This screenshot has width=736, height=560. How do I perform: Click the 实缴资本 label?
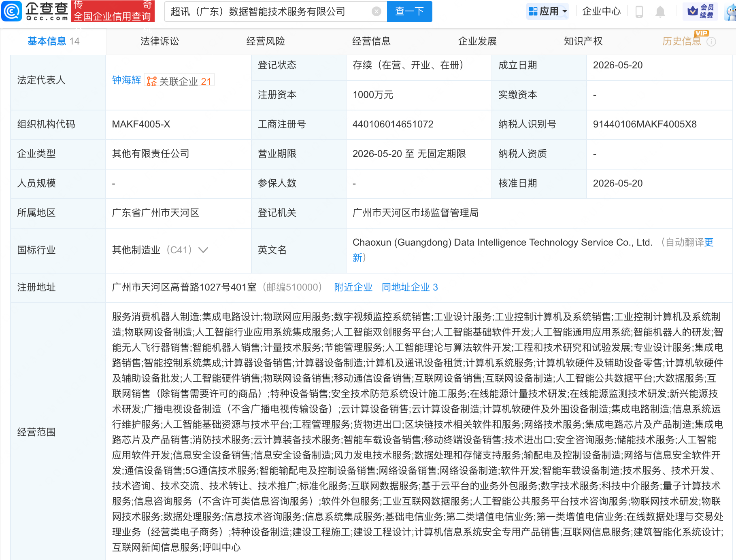518,95
